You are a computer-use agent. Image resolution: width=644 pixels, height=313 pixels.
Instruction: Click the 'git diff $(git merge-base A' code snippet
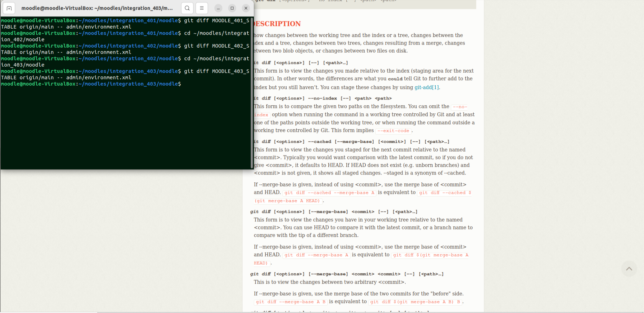(x=430, y=255)
